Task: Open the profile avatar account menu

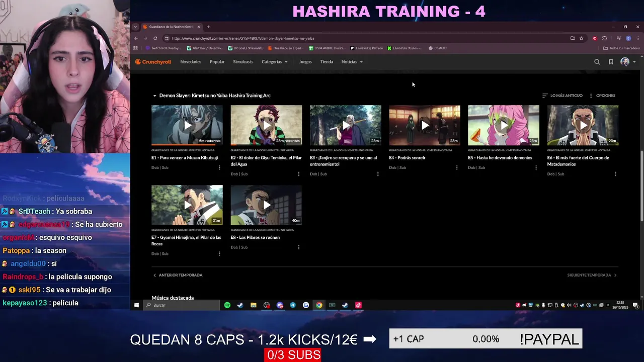Action: (x=628, y=62)
